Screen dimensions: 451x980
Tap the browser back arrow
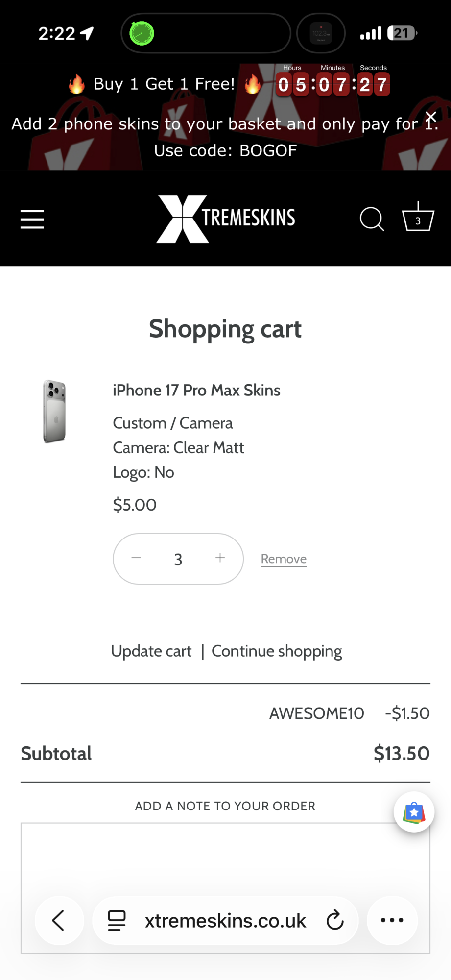[59, 920]
